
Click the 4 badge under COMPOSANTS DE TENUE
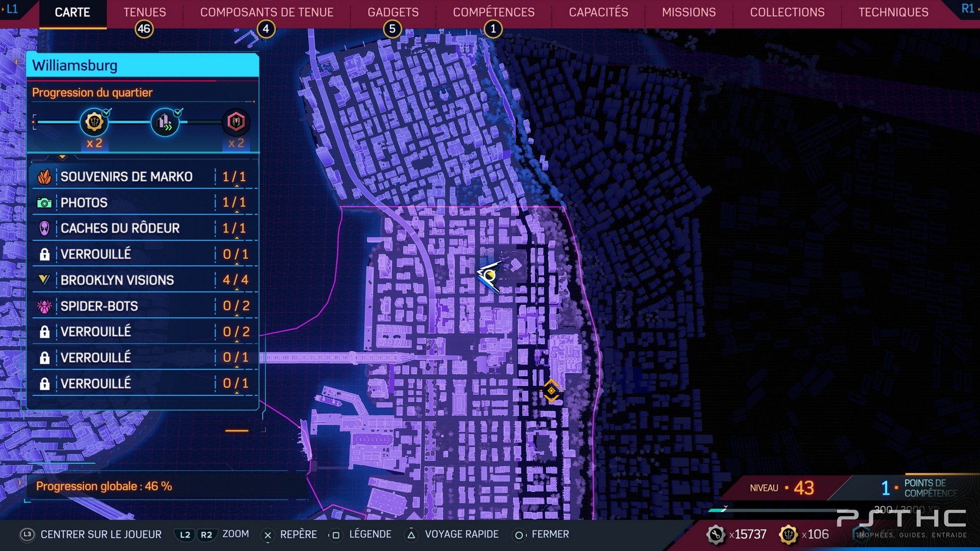pos(265,29)
